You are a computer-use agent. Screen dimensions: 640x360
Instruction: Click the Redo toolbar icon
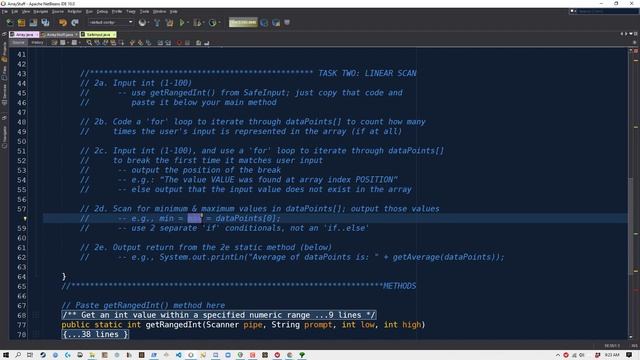coord(75,23)
